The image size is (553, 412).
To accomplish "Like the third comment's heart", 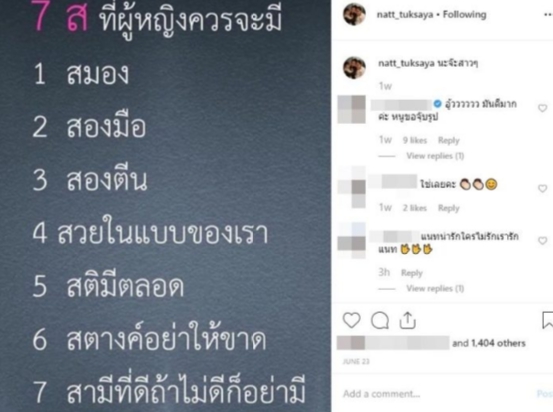I will 542,241.
